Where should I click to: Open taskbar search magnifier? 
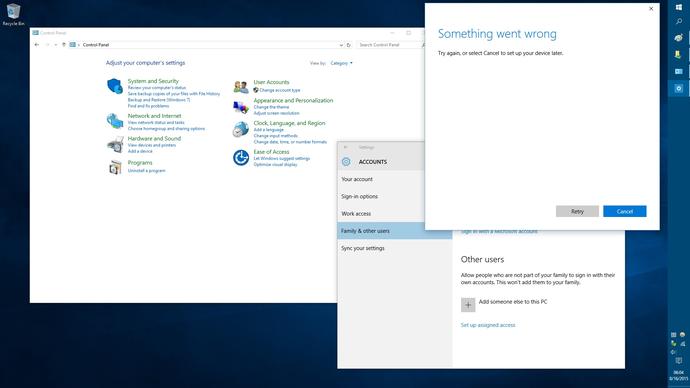679,22
